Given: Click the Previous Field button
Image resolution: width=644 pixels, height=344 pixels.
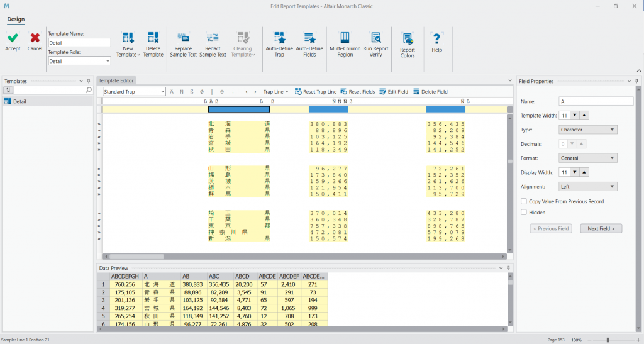Looking at the screenshot, I should click(x=551, y=228).
